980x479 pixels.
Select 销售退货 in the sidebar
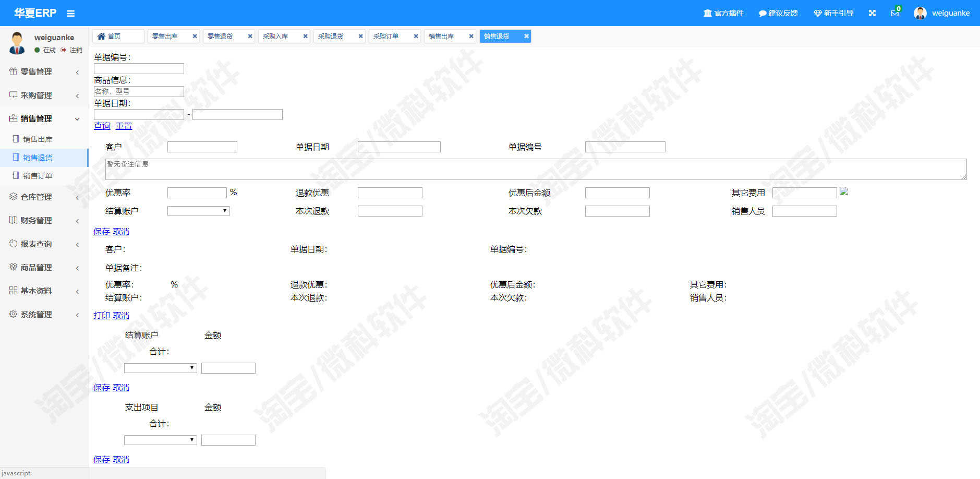(x=44, y=158)
